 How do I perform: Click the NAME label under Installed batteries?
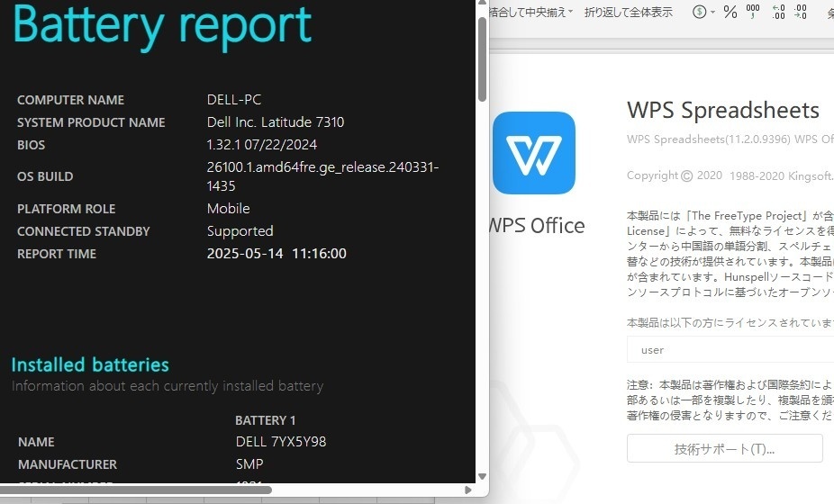36,442
